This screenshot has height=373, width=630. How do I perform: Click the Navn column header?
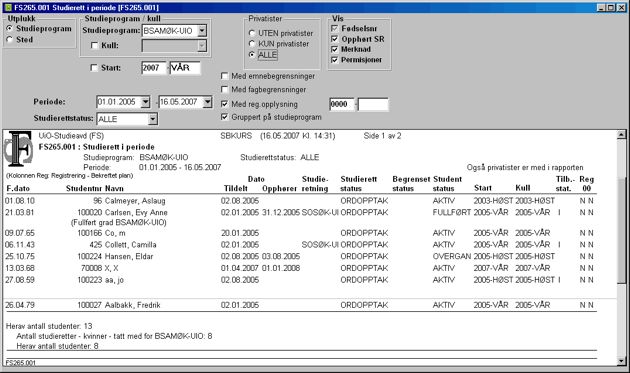114,188
